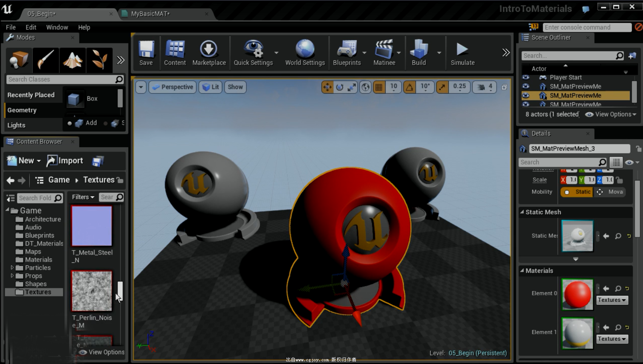Maximize or restore the viewport

point(504,87)
